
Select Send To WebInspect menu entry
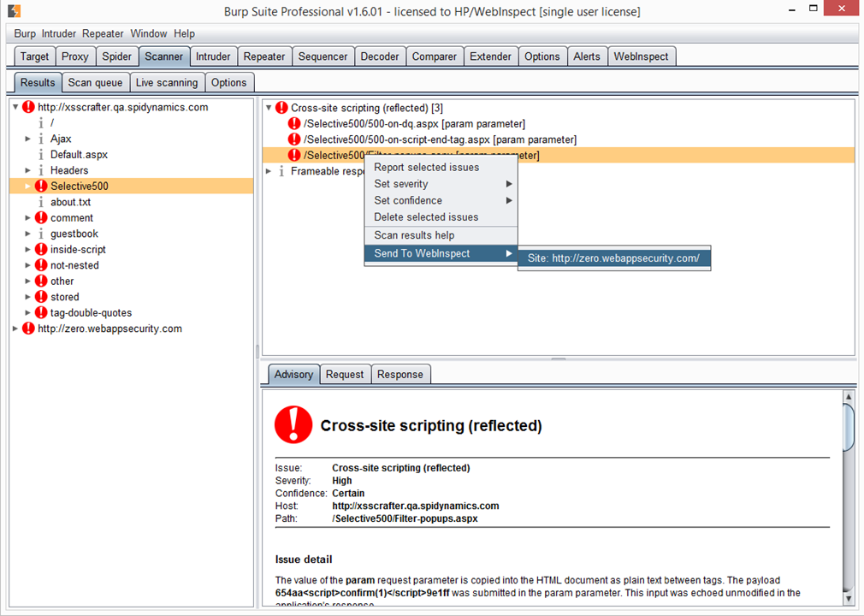[x=441, y=253]
